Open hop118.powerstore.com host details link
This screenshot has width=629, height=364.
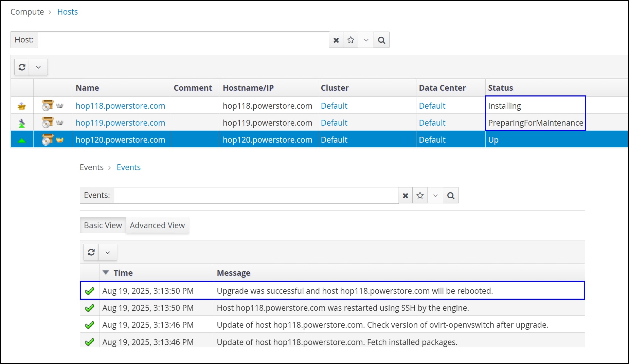point(120,106)
